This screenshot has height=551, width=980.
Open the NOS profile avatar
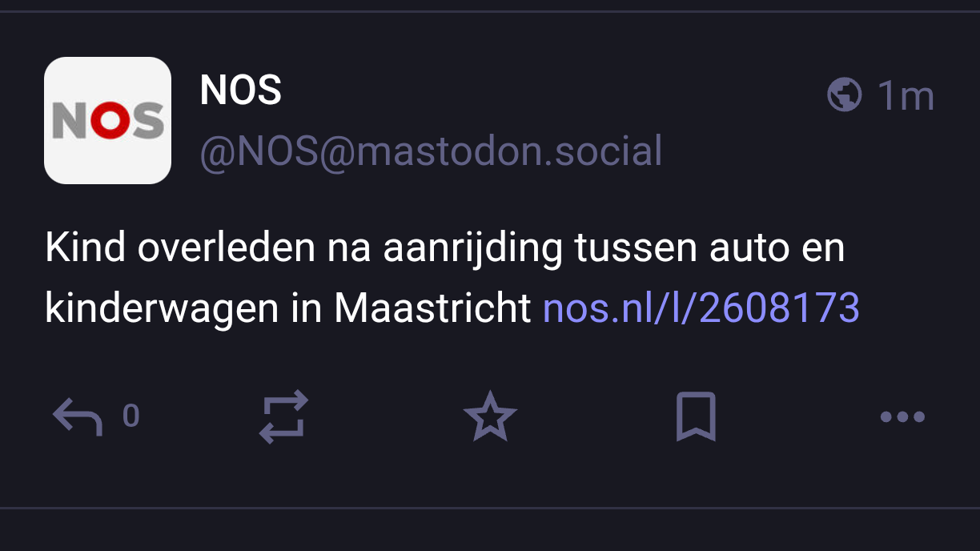tap(107, 121)
